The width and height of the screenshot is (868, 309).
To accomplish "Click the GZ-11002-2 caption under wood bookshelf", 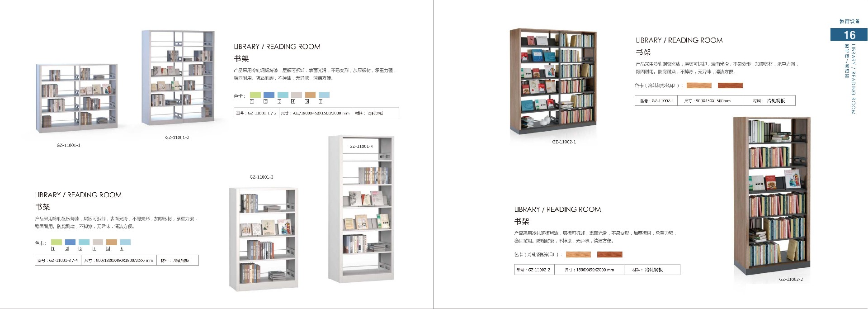I will click(791, 280).
